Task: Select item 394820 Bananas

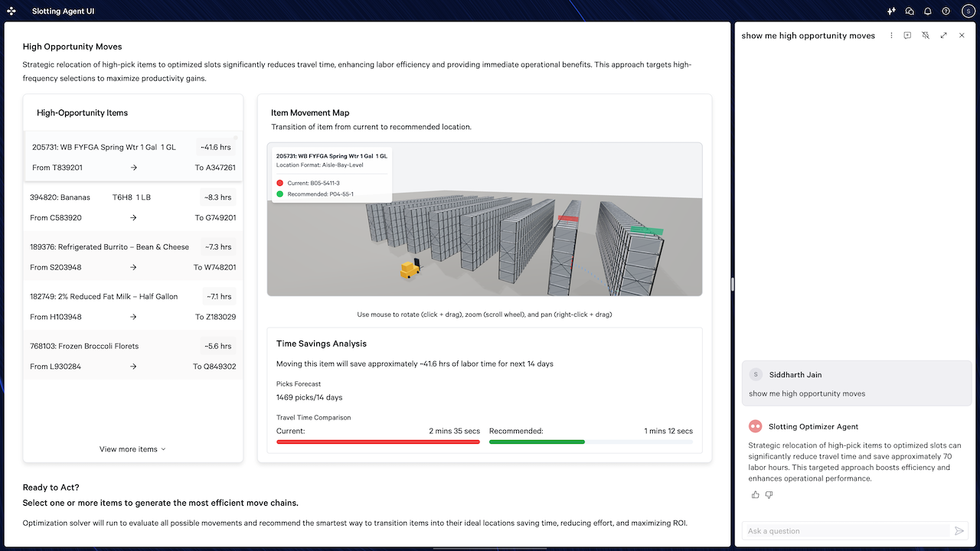Action: pos(133,207)
